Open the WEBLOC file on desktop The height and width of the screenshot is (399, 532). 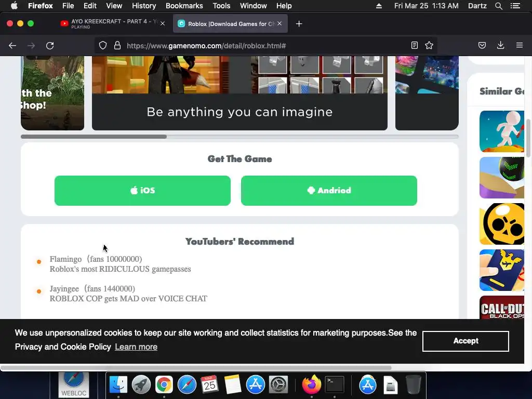coord(74,385)
